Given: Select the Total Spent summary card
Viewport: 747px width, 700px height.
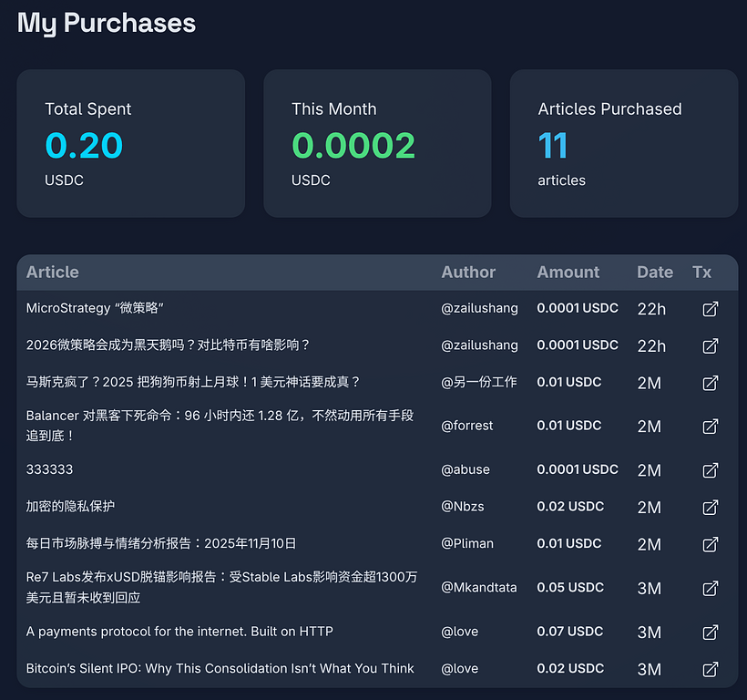Looking at the screenshot, I should pos(131,144).
